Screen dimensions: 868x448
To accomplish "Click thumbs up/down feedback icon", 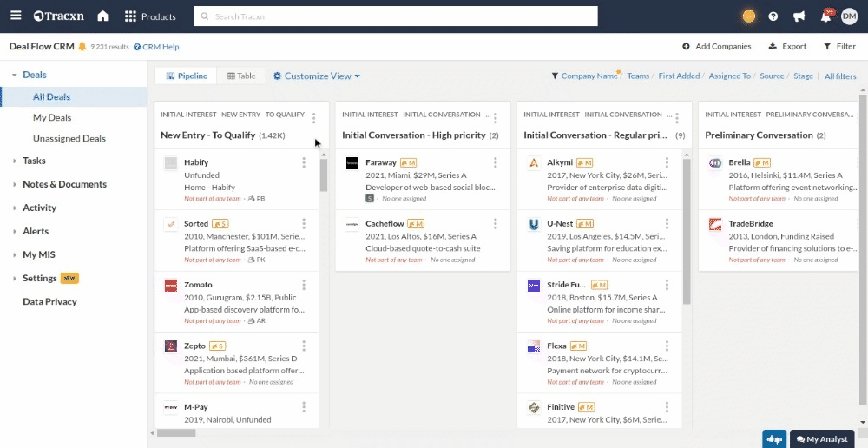I will click(774, 439).
